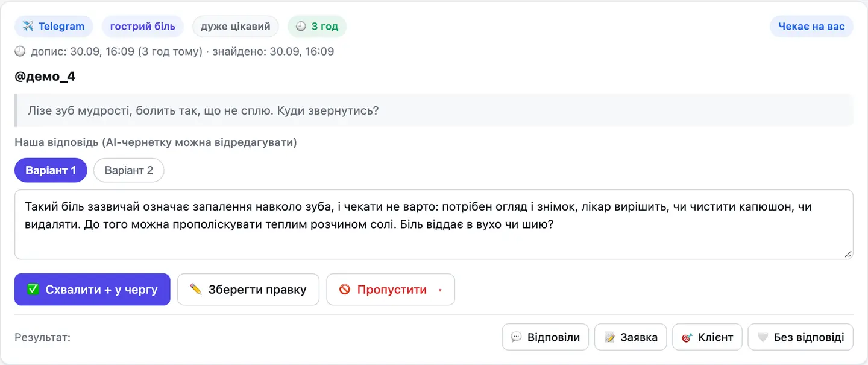
Task: Click the target icon on 'Клієнт' button
Action: click(x=687, y=337)
